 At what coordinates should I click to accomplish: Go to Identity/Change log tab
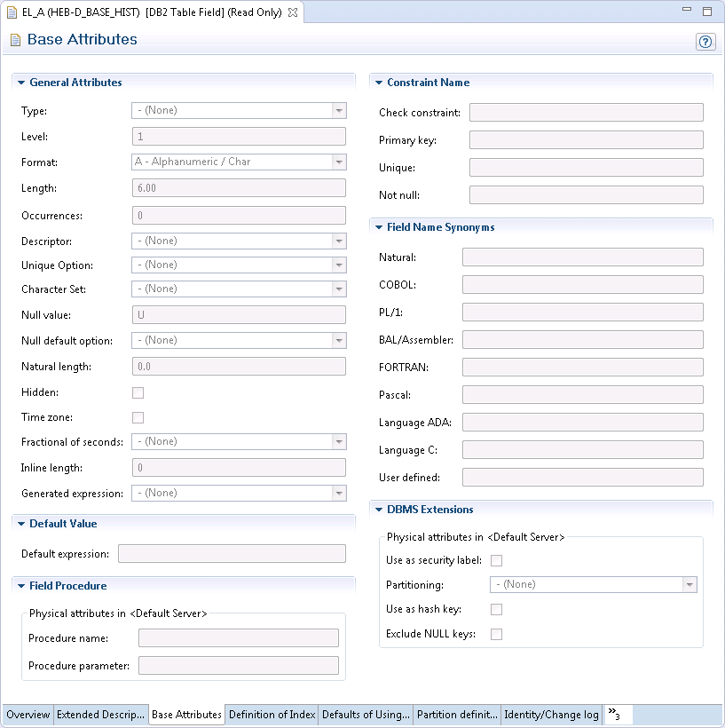551,715
